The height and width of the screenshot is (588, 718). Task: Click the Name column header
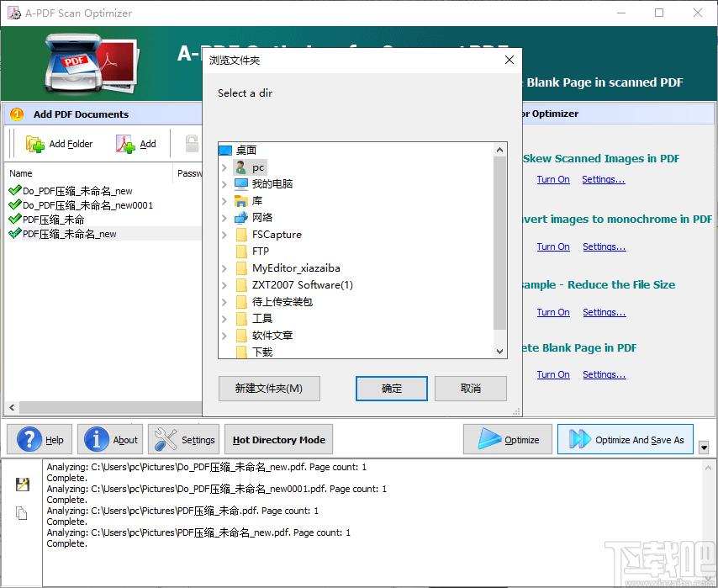click(89, 173)
